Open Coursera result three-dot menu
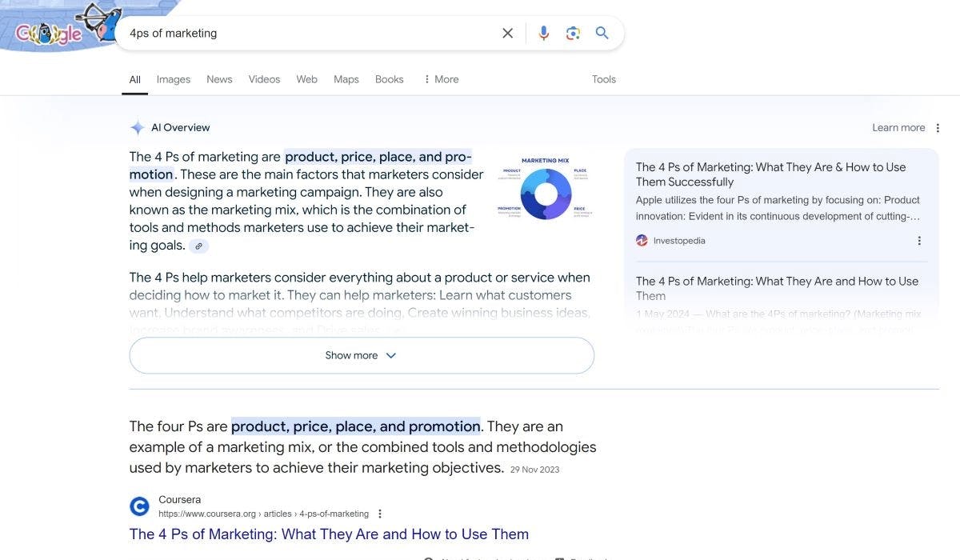 click(x=380, y=514)
